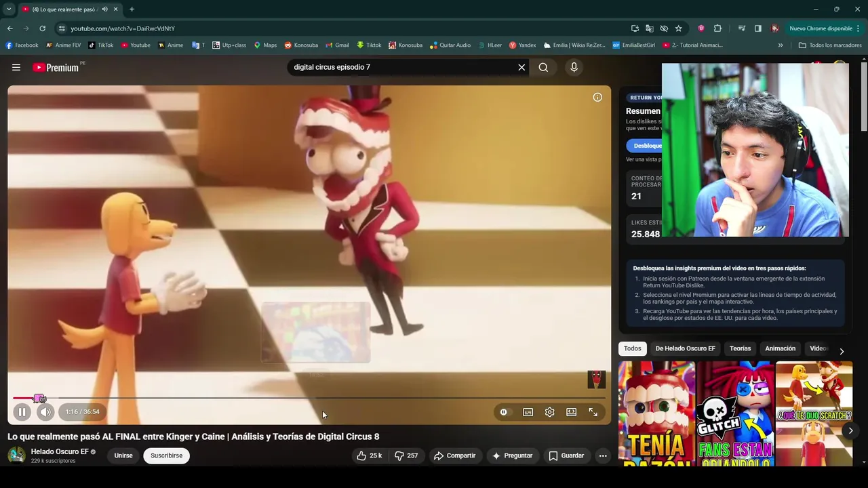Open the GLITCH FANS ESTAN short thumbnail
The image size is (868, 488).
click(x=735, y=413)
